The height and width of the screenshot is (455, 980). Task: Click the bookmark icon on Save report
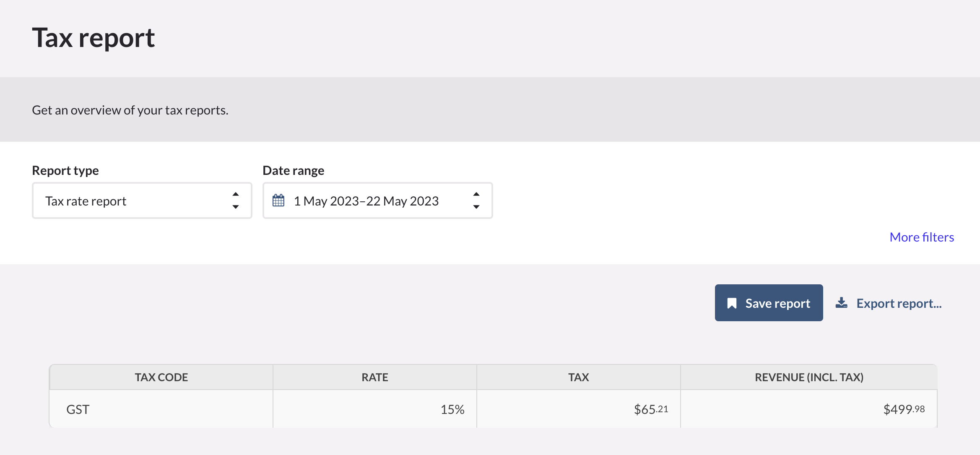pos(732,303)
